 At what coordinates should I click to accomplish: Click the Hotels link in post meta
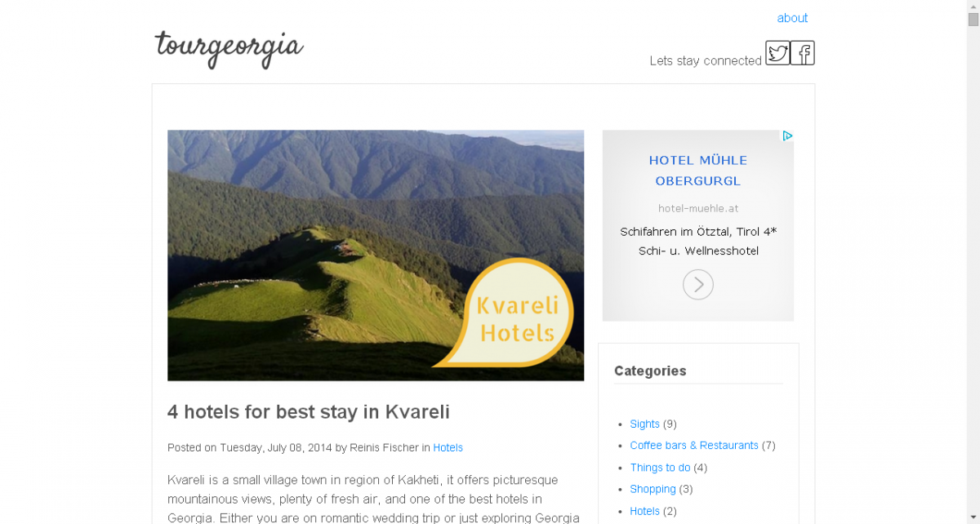[448, 447]
